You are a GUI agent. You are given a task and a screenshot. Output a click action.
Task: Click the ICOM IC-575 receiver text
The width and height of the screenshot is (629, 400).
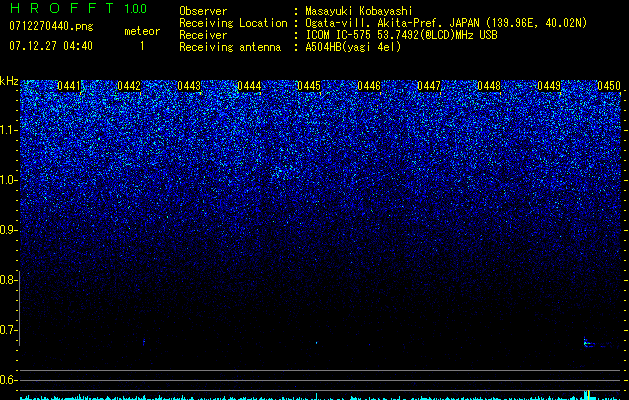pyautogui.click(x=401, y=35)
